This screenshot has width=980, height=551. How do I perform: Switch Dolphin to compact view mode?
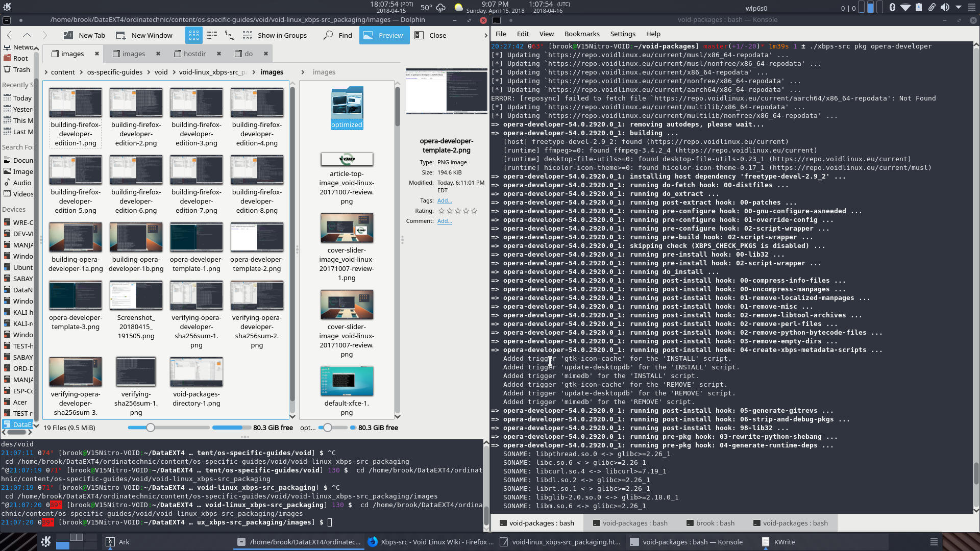(212, 35)
